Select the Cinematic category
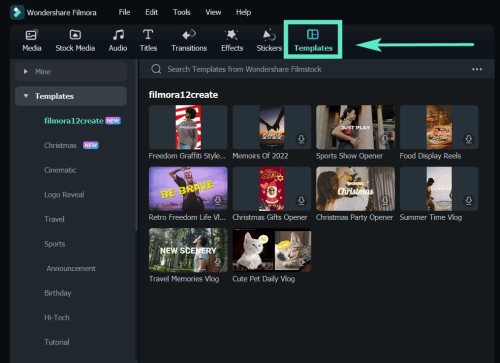 [x=60, y=170]
